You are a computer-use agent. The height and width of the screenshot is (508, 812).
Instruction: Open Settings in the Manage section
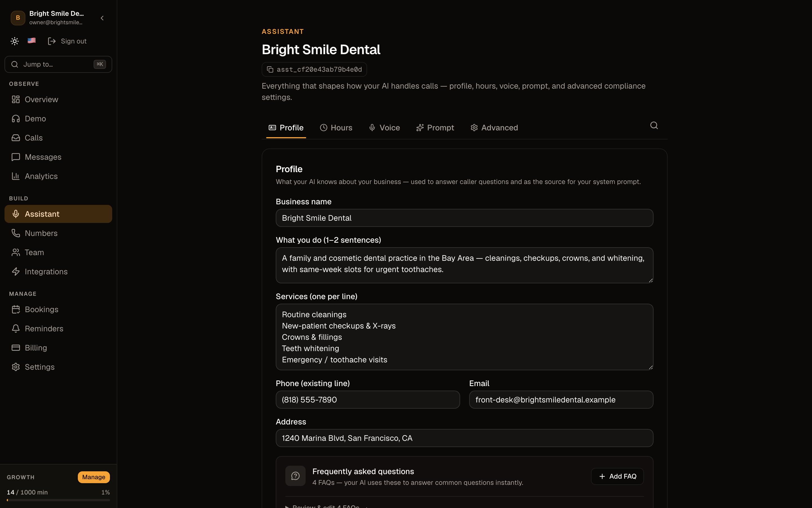point(58,367)
